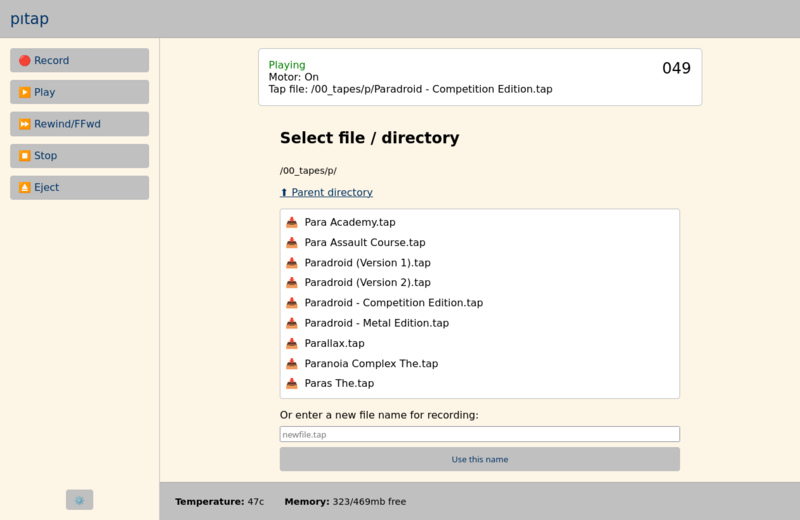The image size is (800, 520).
Task: Open Paranoia Complex The.tap
Action: [x=371, y=363]
